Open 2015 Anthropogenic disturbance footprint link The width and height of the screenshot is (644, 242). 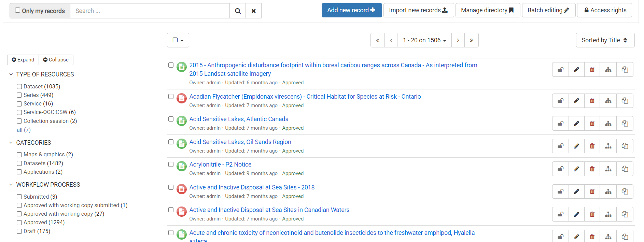[333, 69]
